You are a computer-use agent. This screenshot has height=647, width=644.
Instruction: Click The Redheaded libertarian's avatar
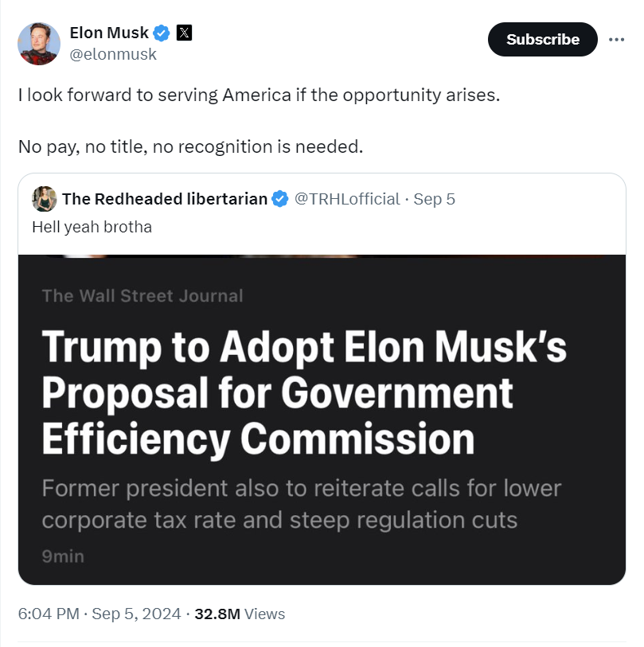pyautogui.click(x=44, y=198)
